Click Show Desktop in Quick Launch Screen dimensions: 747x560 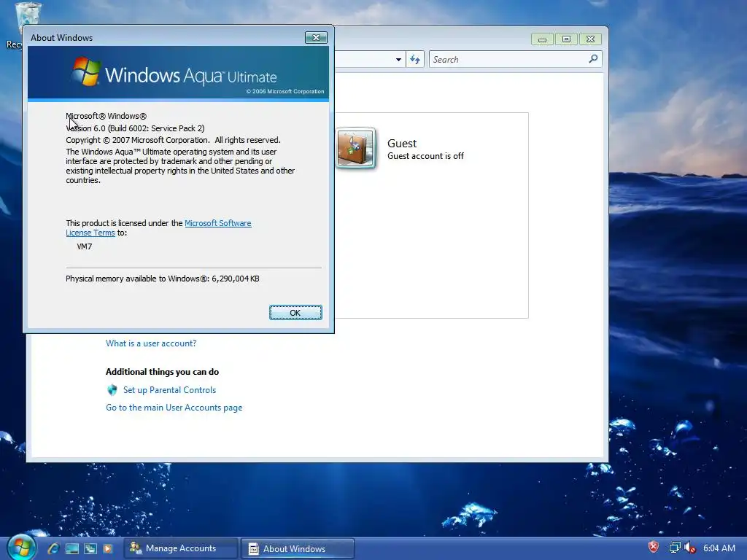point(72,548)
